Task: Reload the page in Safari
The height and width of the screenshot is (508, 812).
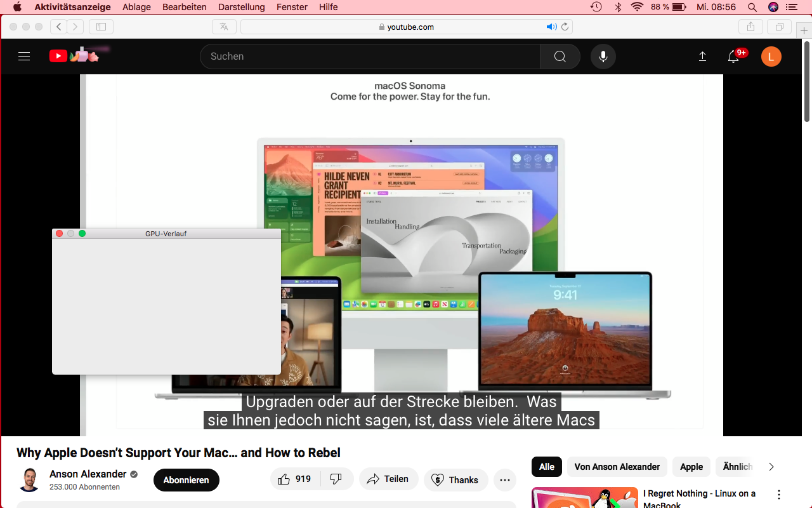Action: [565, 27]
